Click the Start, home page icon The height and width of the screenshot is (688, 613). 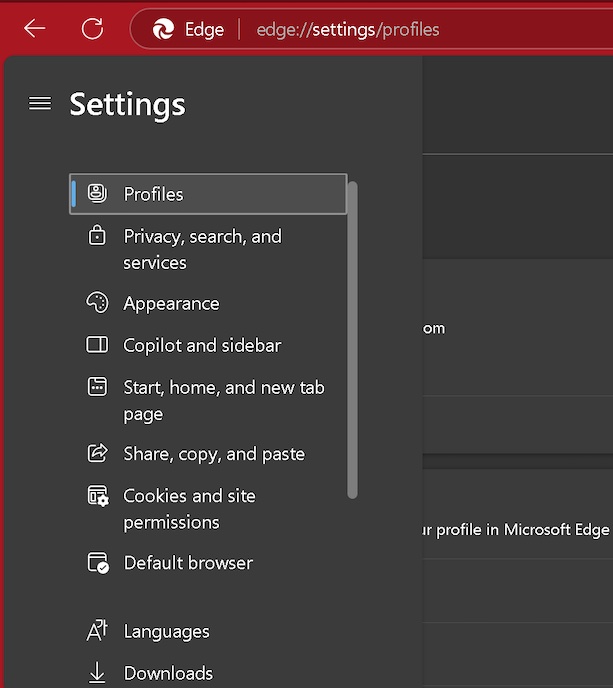pos(97,387)
